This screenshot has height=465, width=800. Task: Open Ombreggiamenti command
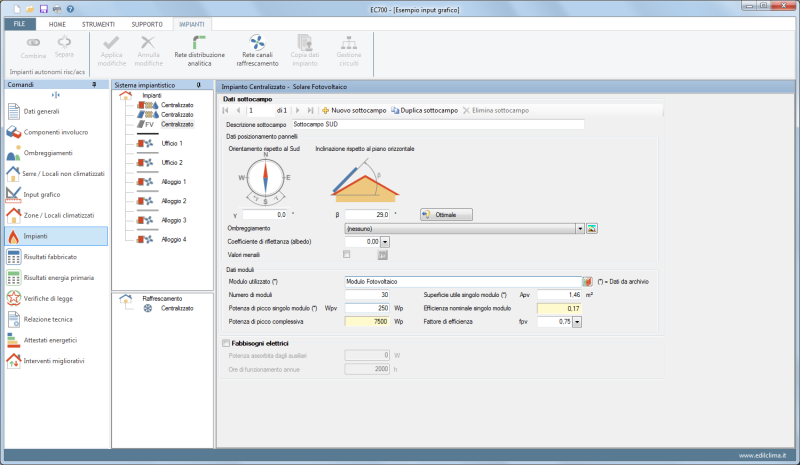(x=56, y=153)
